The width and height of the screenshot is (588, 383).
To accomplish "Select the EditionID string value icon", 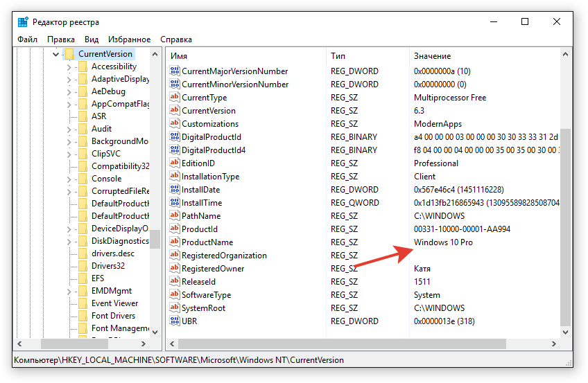I will click(174, 163).
